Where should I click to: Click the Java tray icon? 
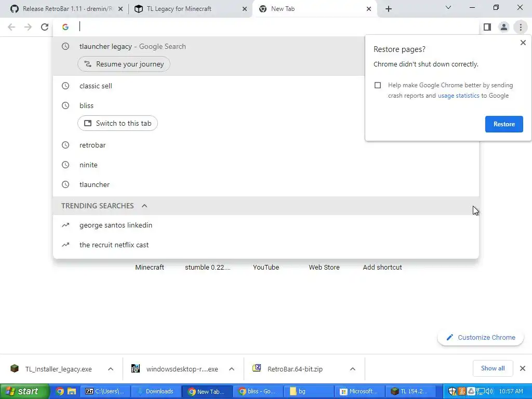coord(462,392)
